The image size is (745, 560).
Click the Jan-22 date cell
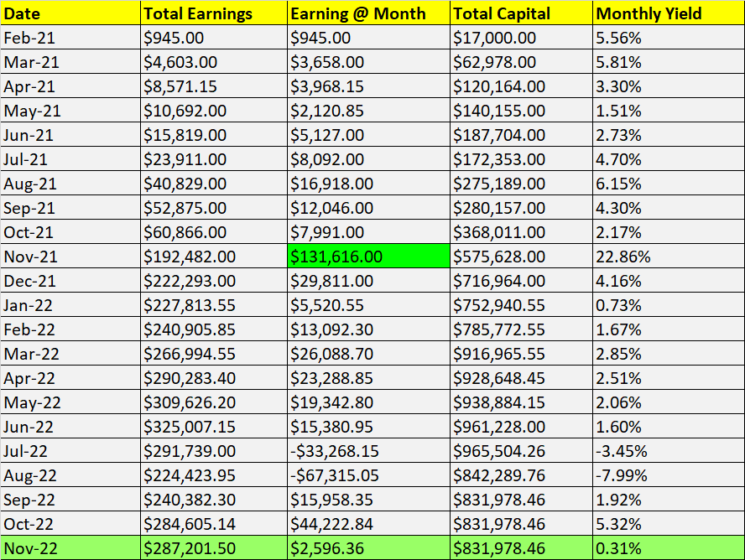[x=70, y=305]
